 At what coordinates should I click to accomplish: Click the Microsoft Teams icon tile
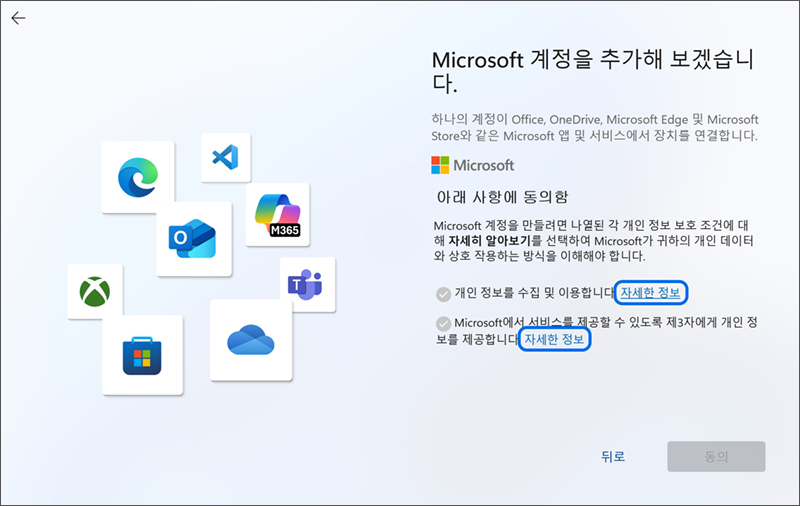click(308, 284)
